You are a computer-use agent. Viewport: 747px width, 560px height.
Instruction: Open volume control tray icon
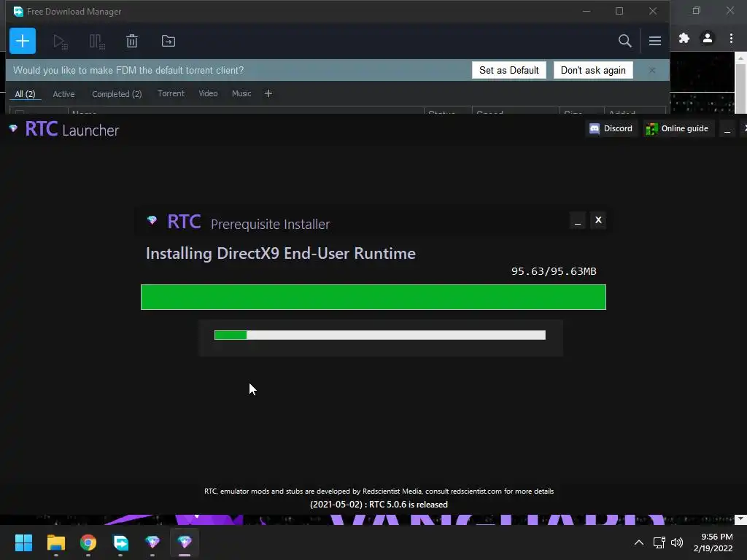(676, 542)
